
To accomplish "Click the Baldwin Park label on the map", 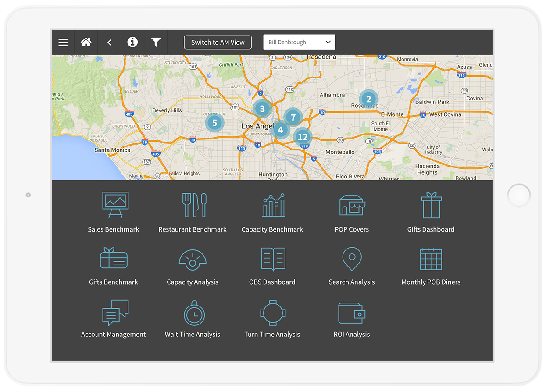I will [432, 102].
